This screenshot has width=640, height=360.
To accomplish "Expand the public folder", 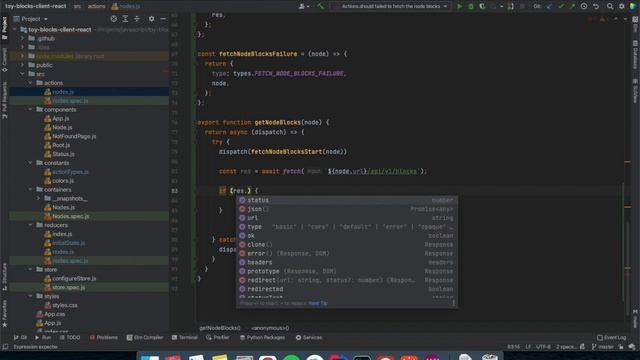I will tap(22, 65).
